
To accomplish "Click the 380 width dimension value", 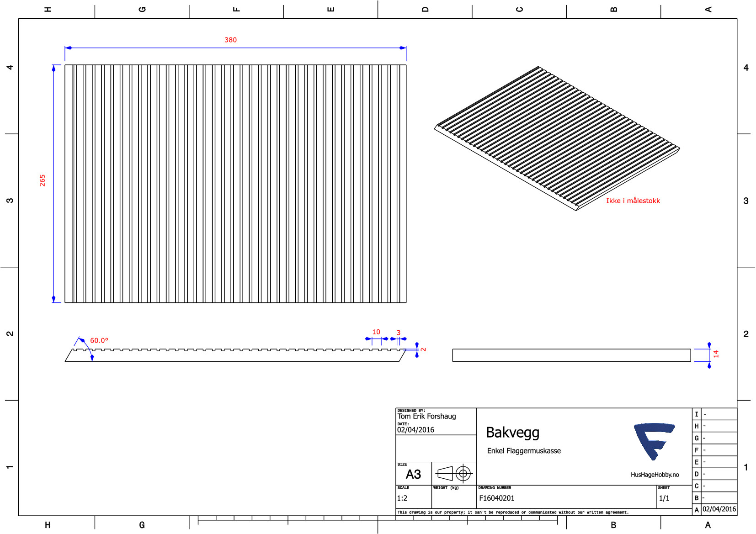I will click(x=230, y=40).
